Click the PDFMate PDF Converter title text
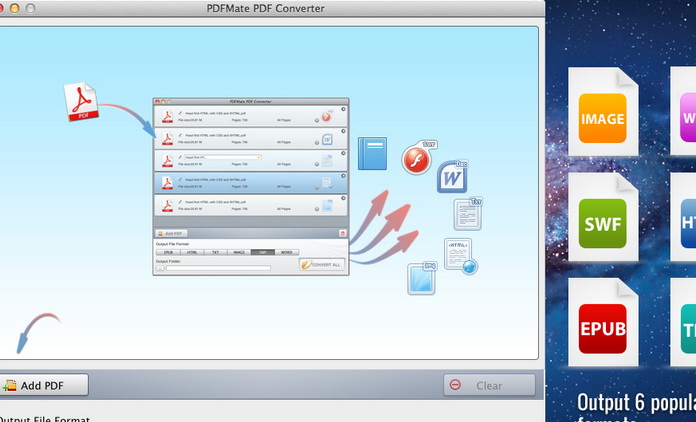The height and width of the screenshot is (422, 696). coord(265,8)
